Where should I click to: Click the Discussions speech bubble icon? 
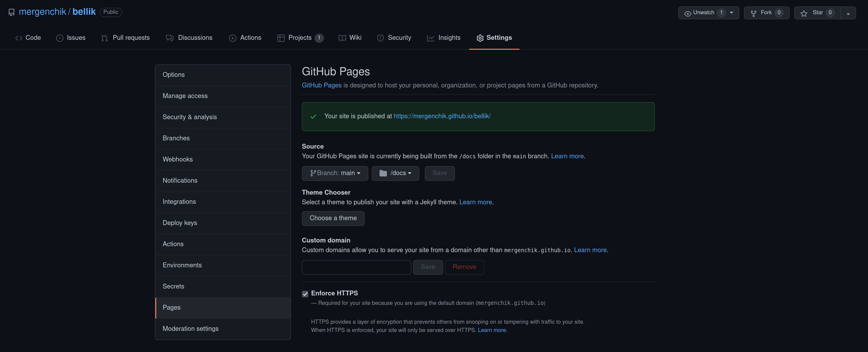170,38
